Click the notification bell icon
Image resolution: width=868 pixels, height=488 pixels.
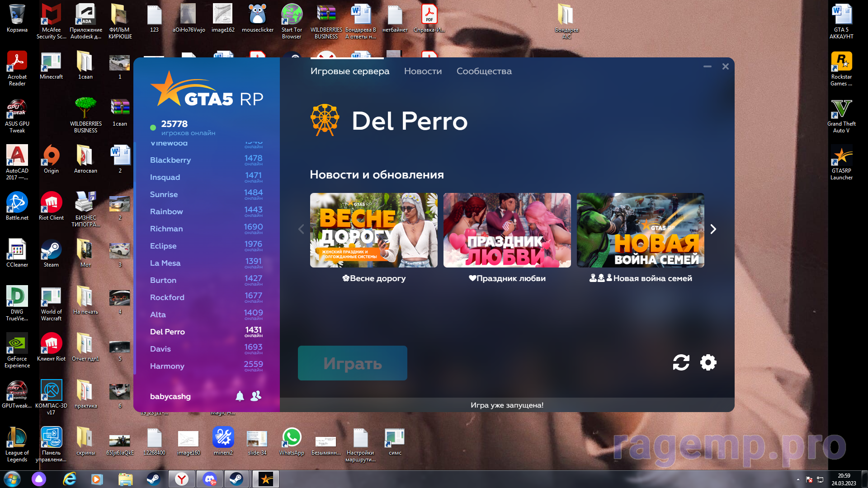[240, 396]
